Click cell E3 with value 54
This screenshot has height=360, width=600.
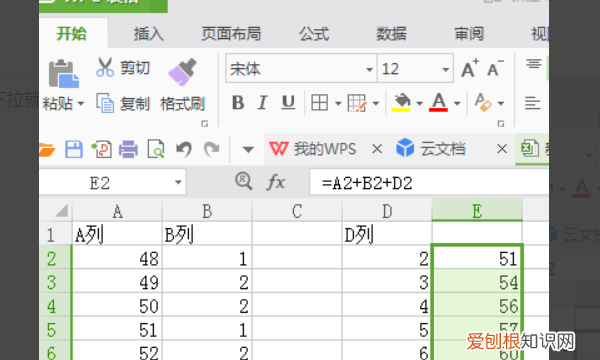pyautogui.click(x=477, y=282)
